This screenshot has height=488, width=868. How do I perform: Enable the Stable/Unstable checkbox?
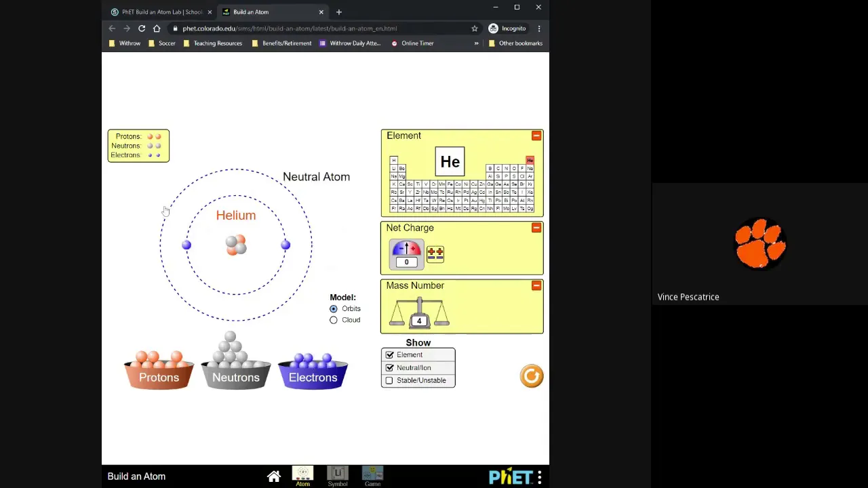coord(389,380)
